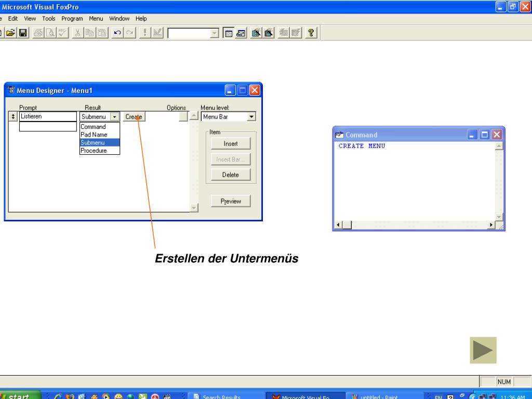Screen dimensions: 532x399
Task: Click the AutoForm toolbar icon
Action: tap(284, 33)
